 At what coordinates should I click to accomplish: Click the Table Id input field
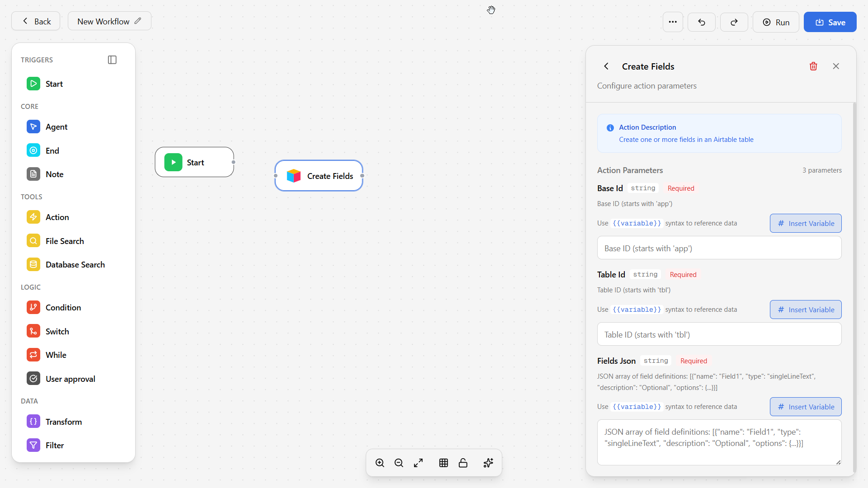719,334
